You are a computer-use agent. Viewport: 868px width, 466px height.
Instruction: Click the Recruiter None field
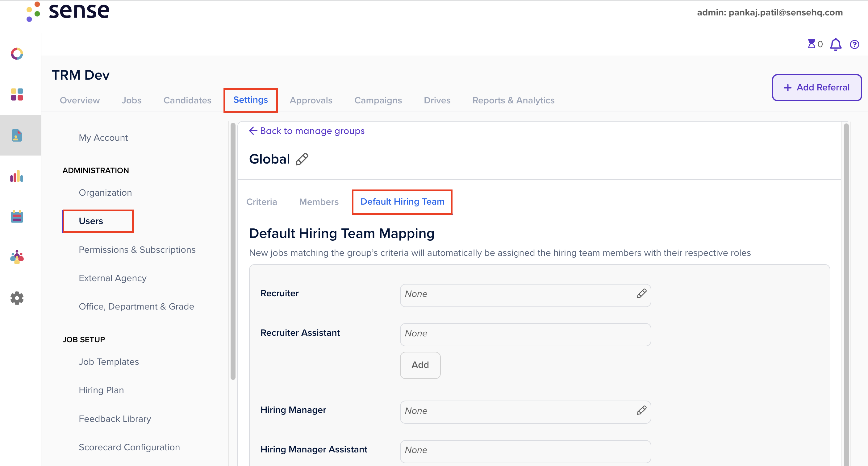(x=525, y=295)
